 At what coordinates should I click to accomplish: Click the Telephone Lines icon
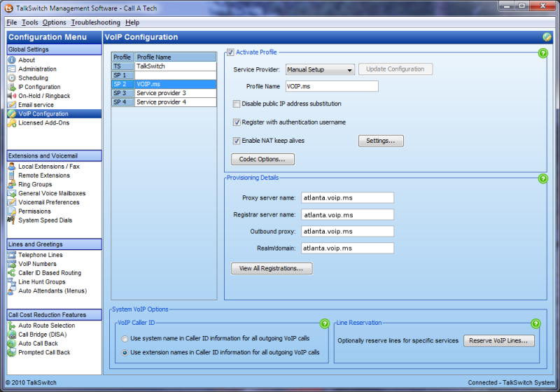[x=12, y=255]
